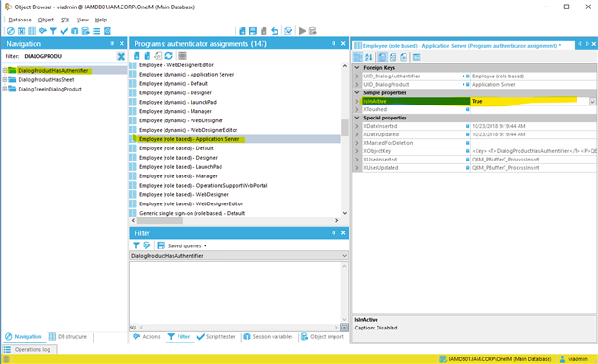The image size is (598, 364).
Task: Click the funnel filter icon in main toolbar
Action: (x=53, y=31)
